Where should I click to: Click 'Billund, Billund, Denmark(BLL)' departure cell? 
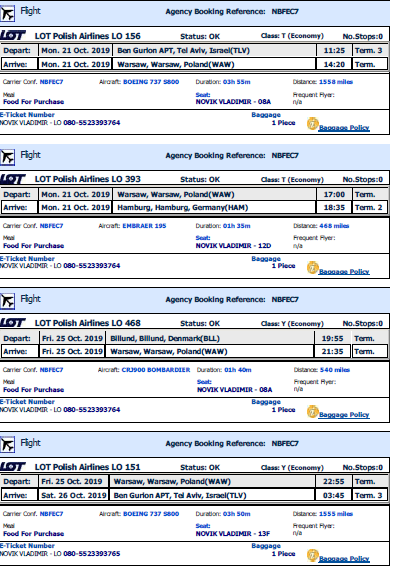[x=210, y=338]
